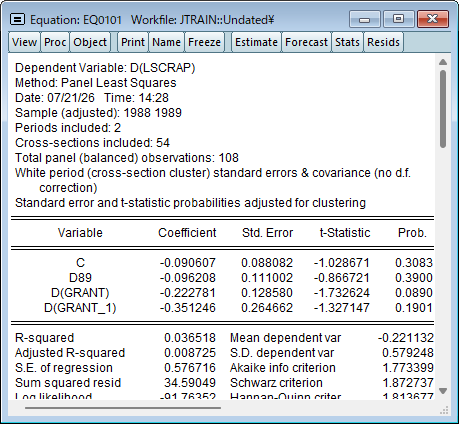The height and width of the screenshot is (424, 459).
Task: Click the vertical scrollbar down arrow
Action: (443, 391)
